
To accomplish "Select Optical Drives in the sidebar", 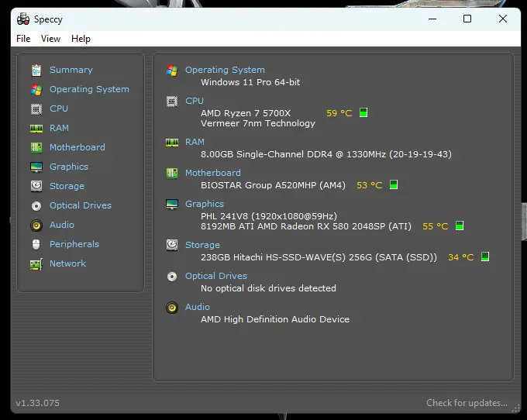I will pos(81,205).
